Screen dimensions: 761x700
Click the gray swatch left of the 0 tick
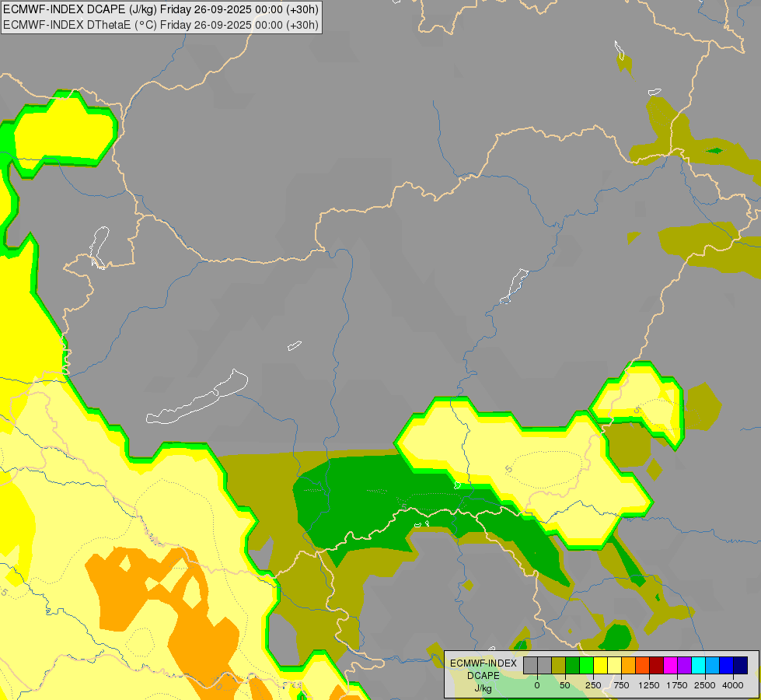tap(530, 665)
